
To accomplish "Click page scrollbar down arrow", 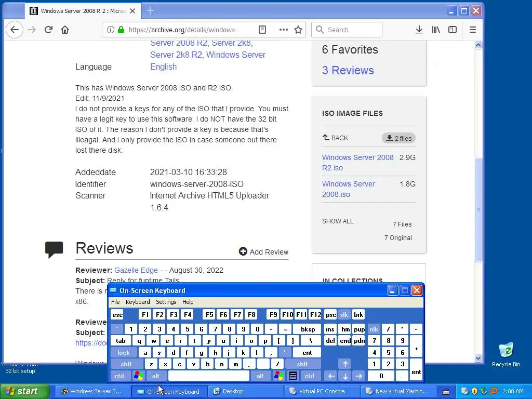I will 478,358.
